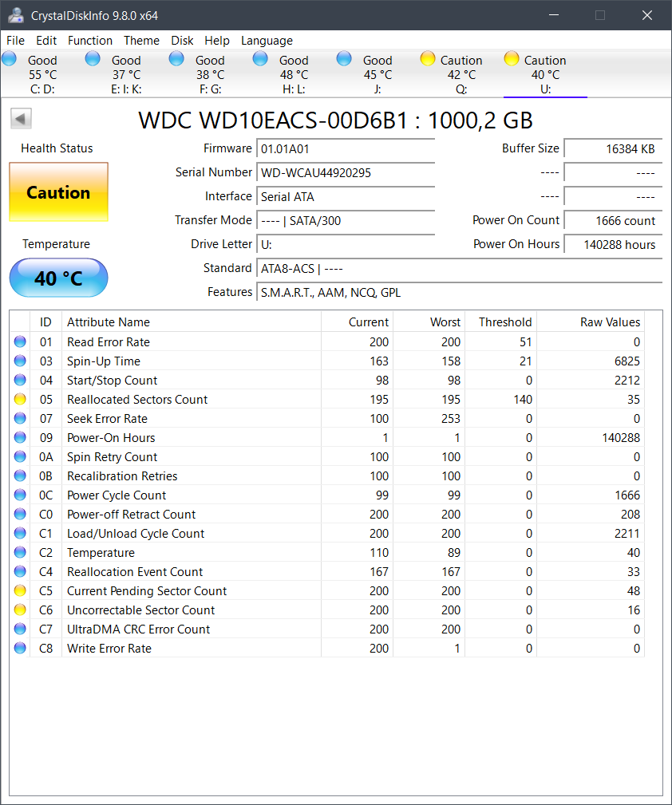Click the Raw Values column header
The image size is (672, 805).
point(591,322)
